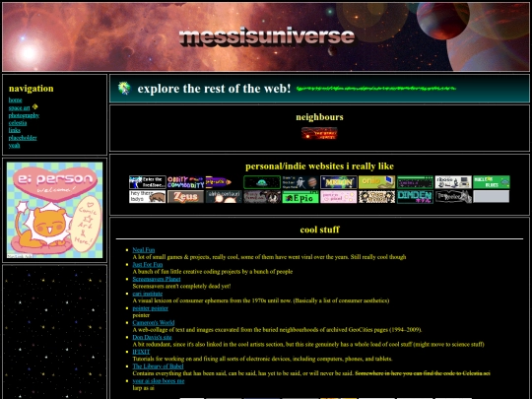
Task: Click the 'Screensavers aren't completely dead yet!' text
Action: click(181, 287)
